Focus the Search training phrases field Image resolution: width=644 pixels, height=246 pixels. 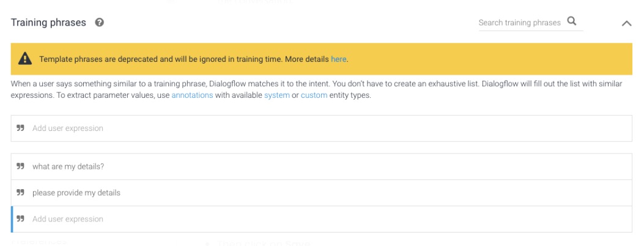(x=519, y=23)
